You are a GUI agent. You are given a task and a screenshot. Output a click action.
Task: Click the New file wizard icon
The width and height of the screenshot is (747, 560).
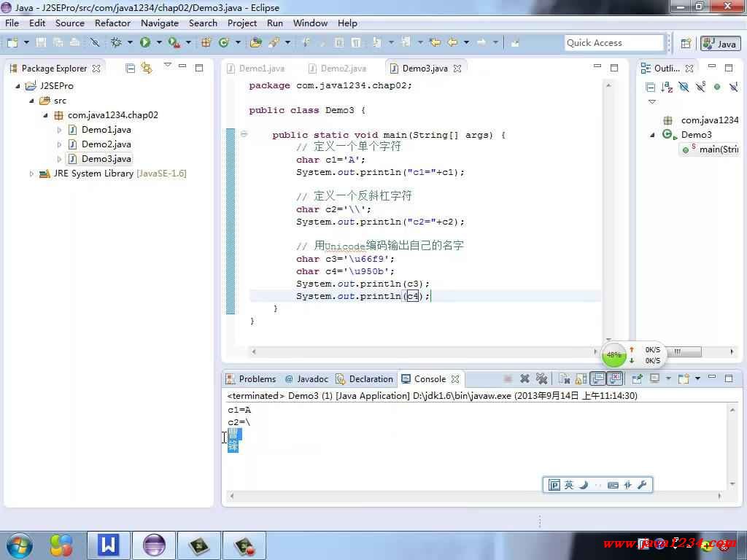coord(12,43)
